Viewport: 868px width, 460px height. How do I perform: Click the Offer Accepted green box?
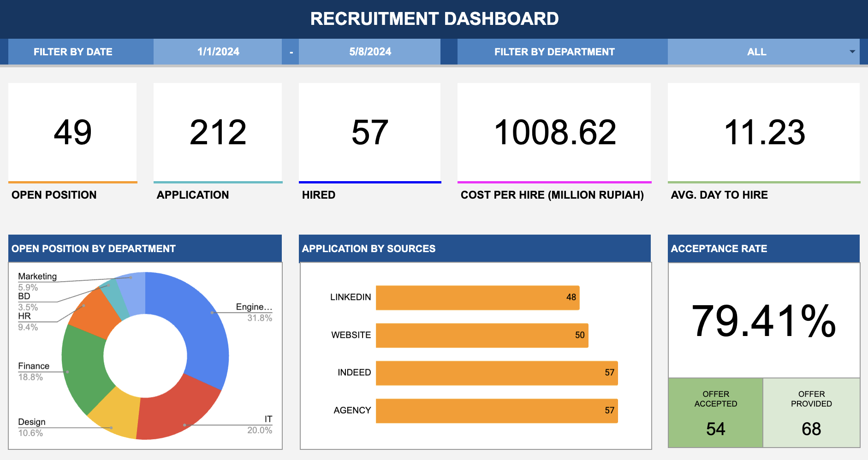[x=715, y=413]
